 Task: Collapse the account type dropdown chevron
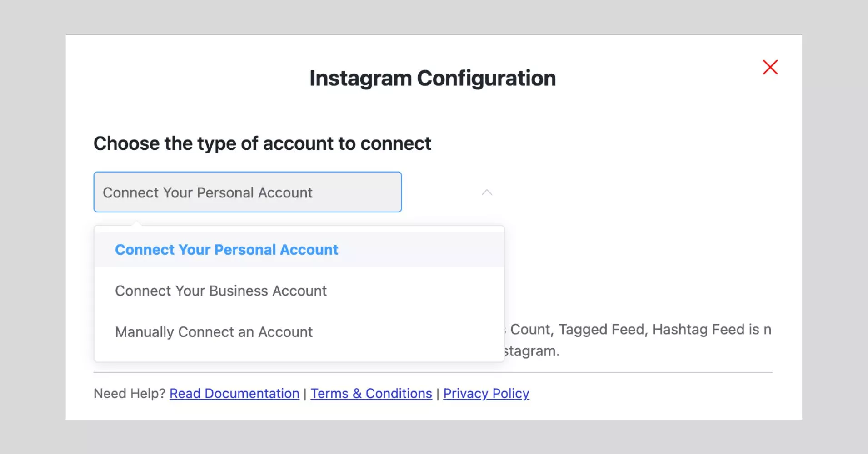(x=487, y=192)
